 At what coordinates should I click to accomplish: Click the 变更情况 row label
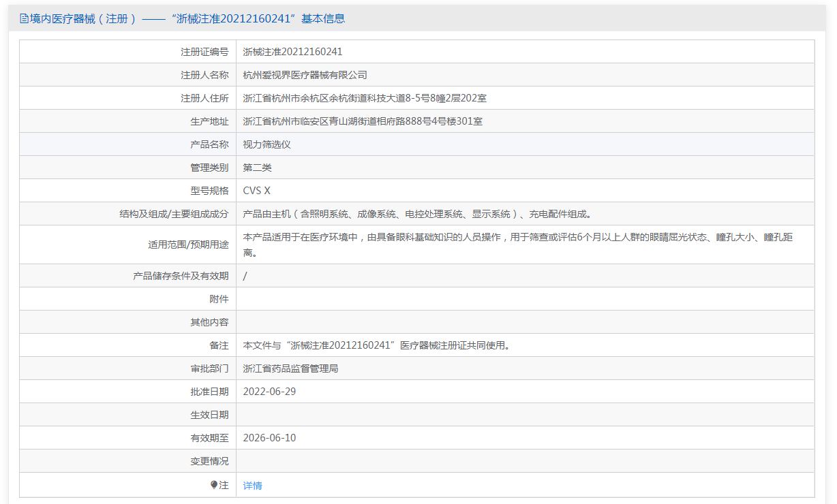coord(209,461)
